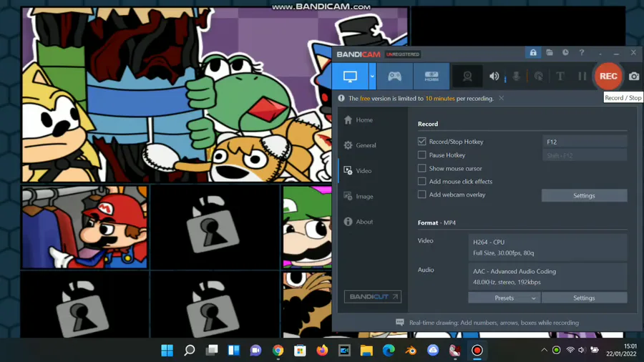Launch Microsoft Edge from taskbar

[x=389, y=350]
